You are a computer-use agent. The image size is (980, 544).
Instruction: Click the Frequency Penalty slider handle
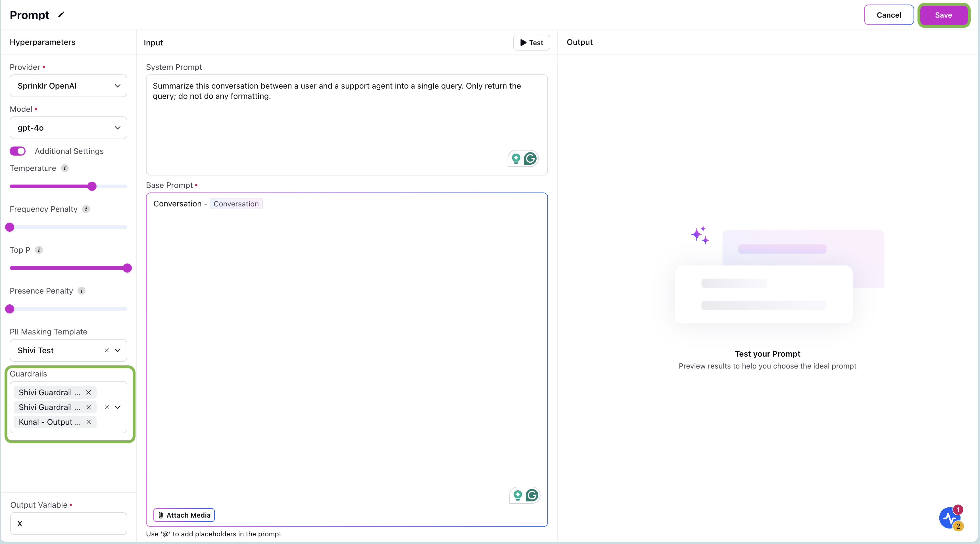coord(10,227)
